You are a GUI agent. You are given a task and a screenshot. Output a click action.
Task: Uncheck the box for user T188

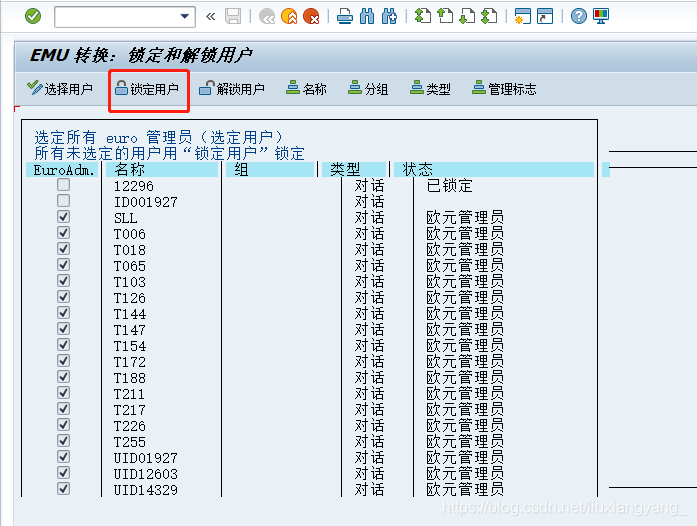point(64,377)
